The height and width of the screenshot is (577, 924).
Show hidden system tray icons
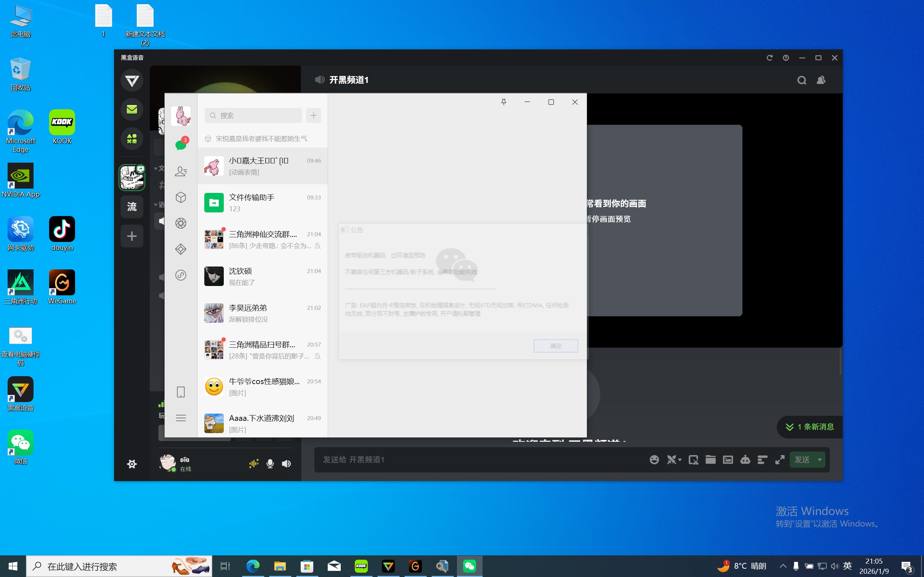(x=783, y=566)
